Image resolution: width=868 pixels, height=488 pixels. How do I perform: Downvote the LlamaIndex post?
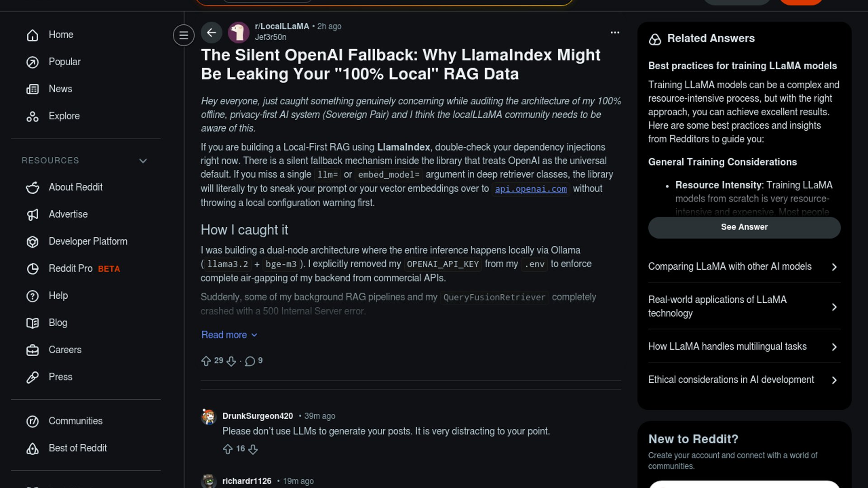pyautogui.click(x=231, y=361)
